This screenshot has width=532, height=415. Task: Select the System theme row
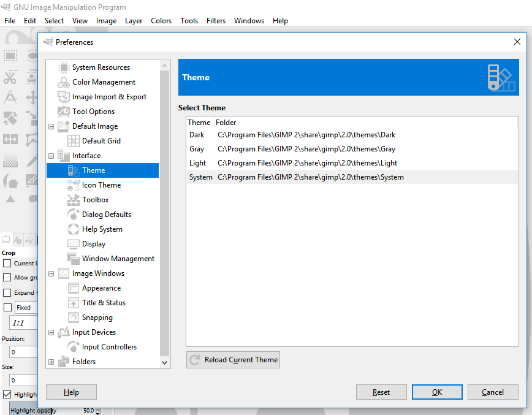(352, 177)
